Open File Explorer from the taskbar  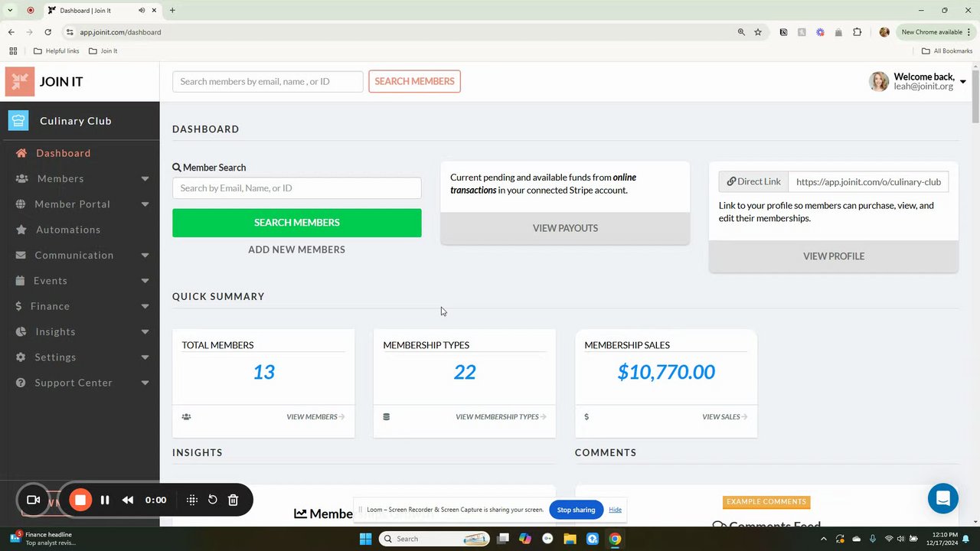[570, 539]
